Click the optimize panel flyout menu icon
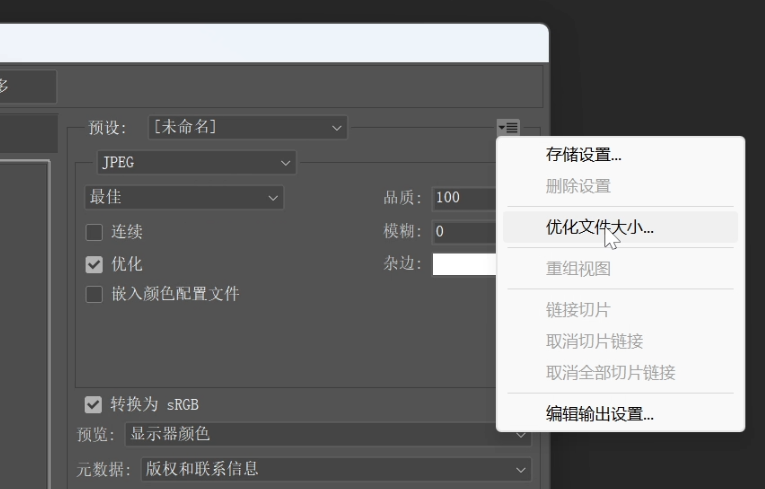Image resolution: width=765 pixels, height=489 pixels. point(508,127)
